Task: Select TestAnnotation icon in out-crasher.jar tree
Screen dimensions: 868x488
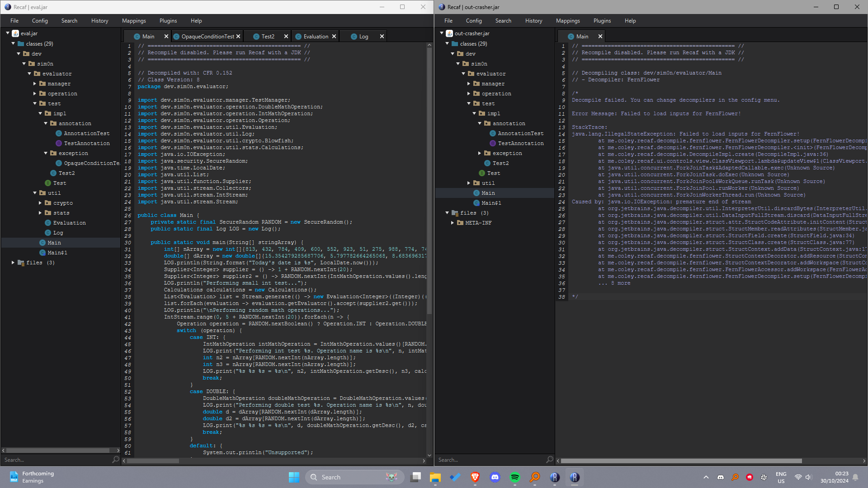Action: point(493,143)
